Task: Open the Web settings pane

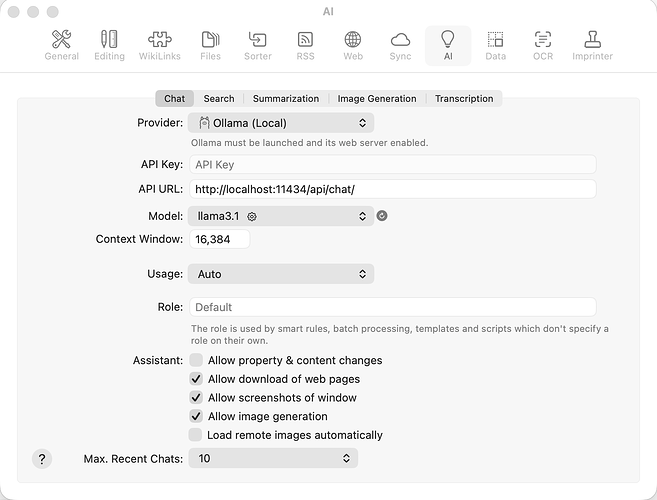Action: click(x=353, y=46)
